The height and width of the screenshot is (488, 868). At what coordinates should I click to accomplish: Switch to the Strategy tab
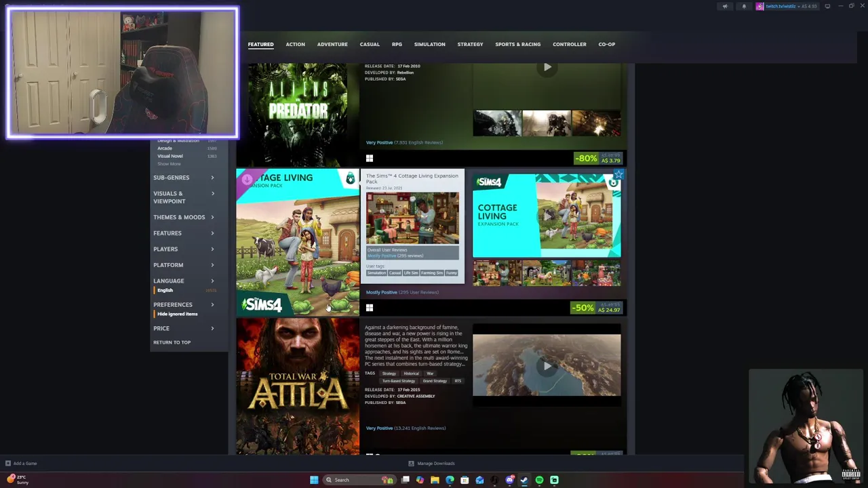pos(470,44)
